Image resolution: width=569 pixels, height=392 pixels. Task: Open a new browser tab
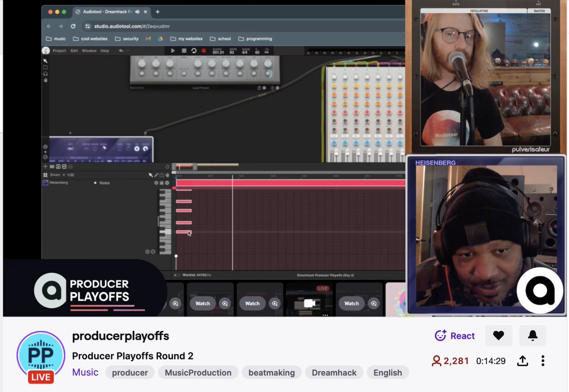tap(157, 12)
